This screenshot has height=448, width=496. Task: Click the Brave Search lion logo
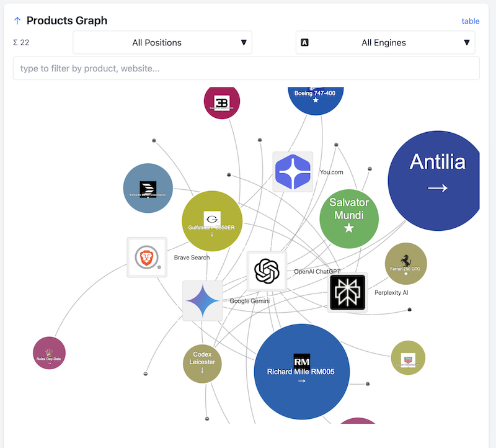pyautogui.click(x=146, y=257)
